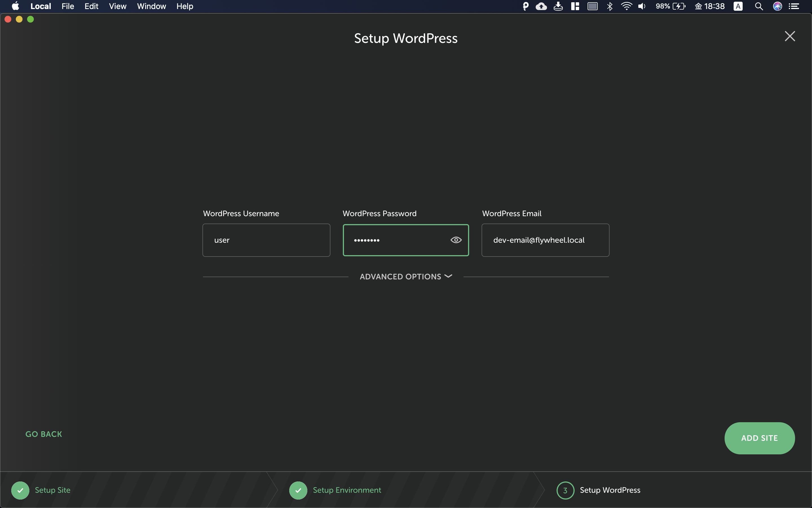The height and width of the screenshot is (508, 812).
Task: Click the battery status icon
Action: coord(679,6)
